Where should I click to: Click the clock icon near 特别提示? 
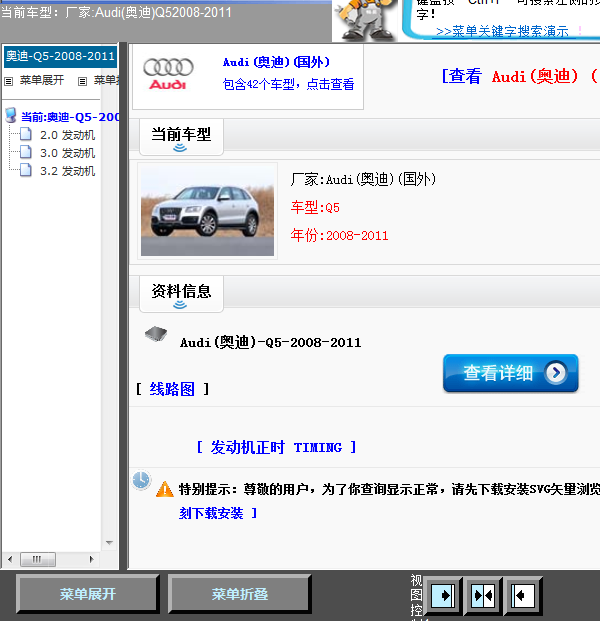[x=141, y=480]
